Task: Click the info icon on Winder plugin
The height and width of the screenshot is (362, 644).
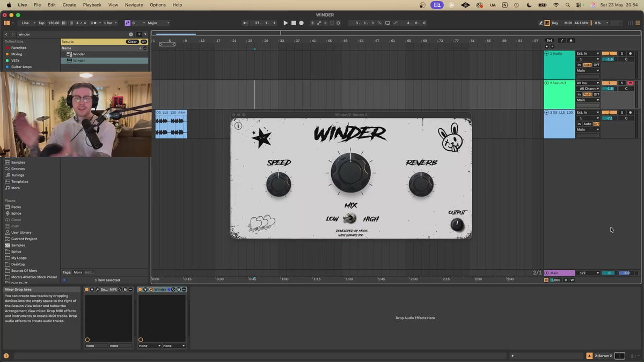Action: click(238, 126)
